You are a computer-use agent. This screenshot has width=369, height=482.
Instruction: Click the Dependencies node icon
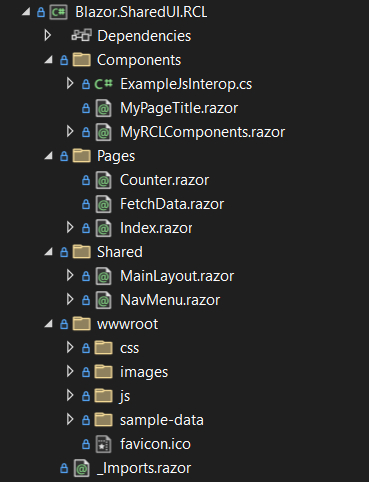coord(81,35)
